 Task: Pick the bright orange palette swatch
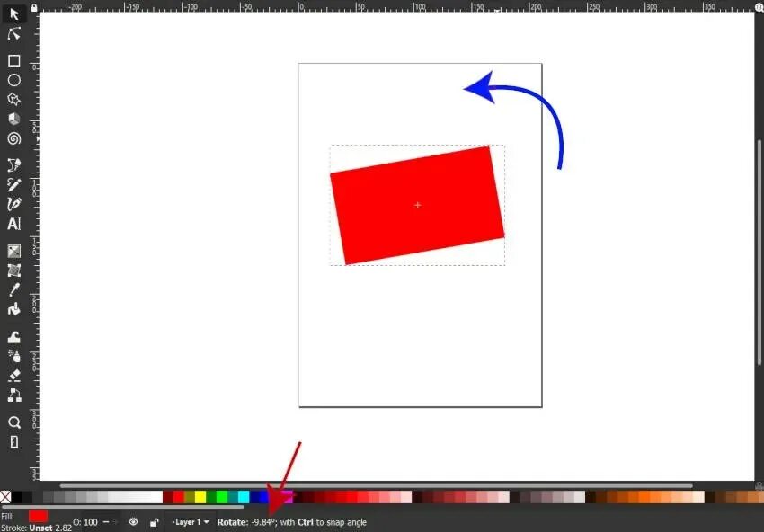click(x=644, y=497)
